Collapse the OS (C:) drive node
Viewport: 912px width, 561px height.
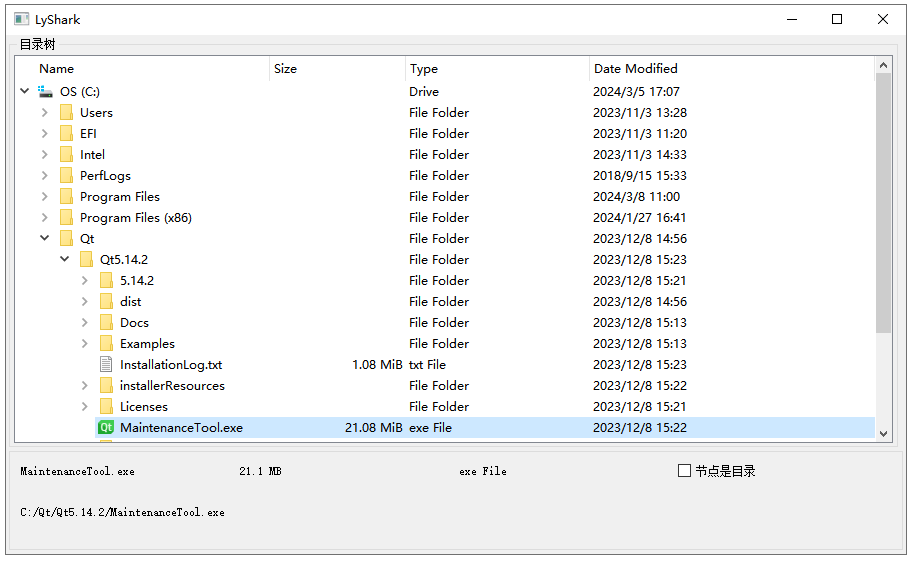(24, 91)
